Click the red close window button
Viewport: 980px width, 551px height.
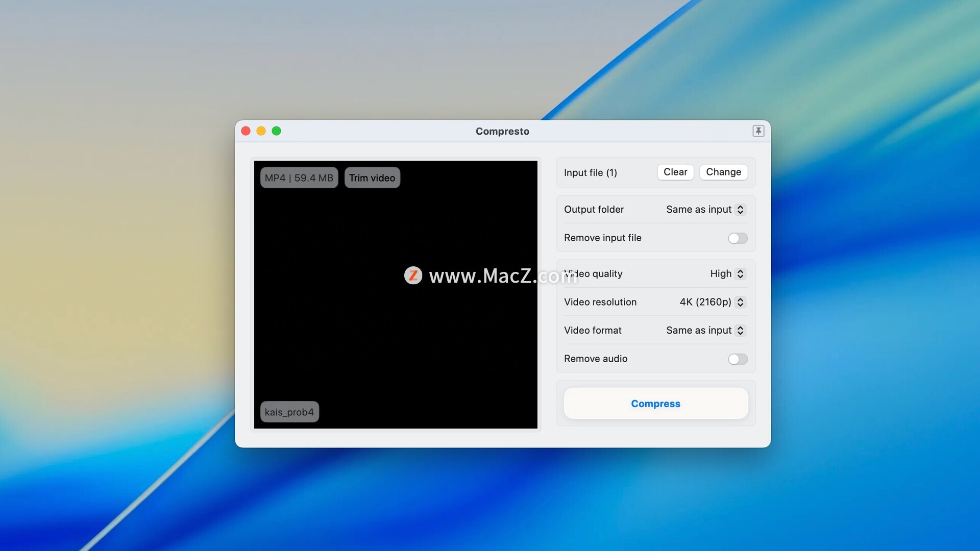[246, 131]
